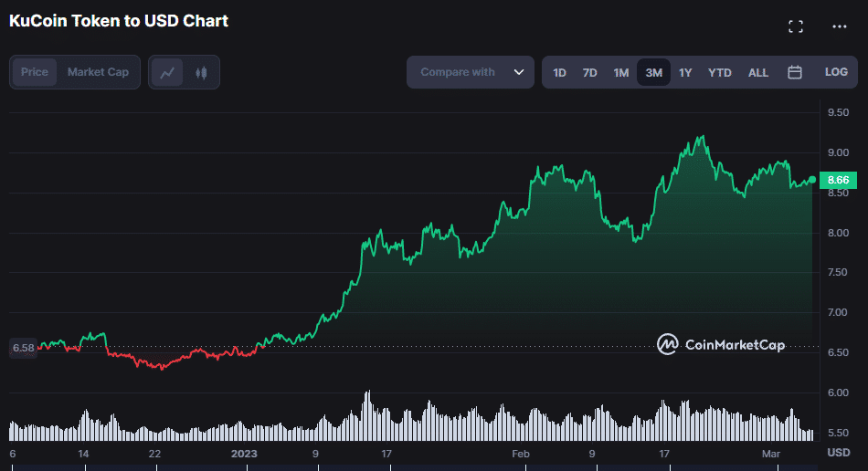Set chart range to 1Y
Image resolution: width=868 pixels, height=471 pixels.
[685, 72]
